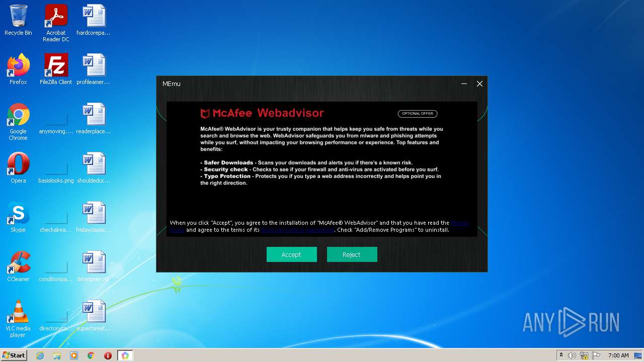Open Windows Media Player taskbar icon
644x362 pixels.
74,355
